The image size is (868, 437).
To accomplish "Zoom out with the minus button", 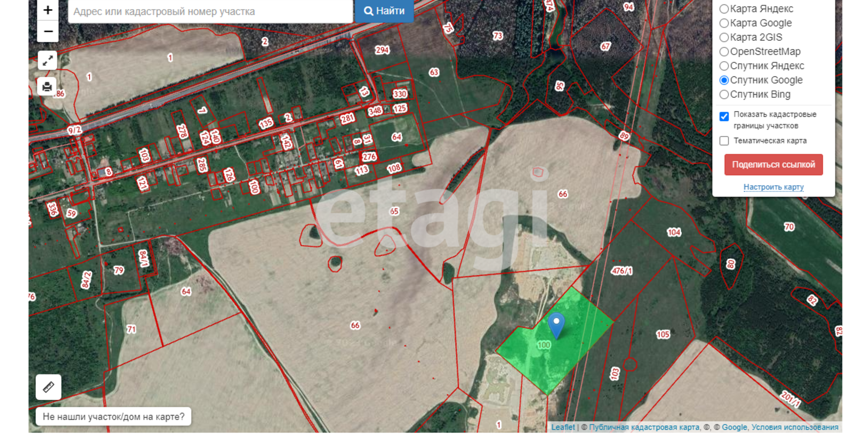I will (48, 32).
